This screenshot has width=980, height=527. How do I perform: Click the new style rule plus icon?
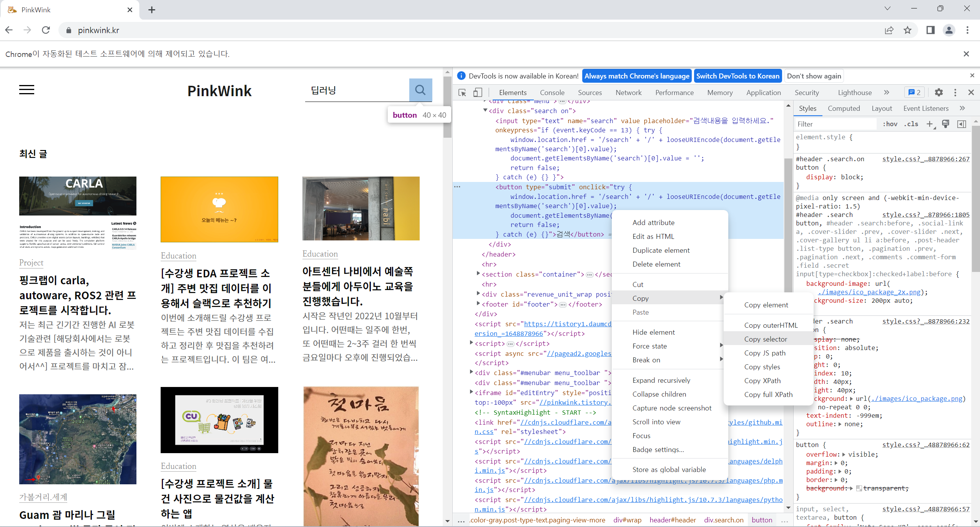930,124
